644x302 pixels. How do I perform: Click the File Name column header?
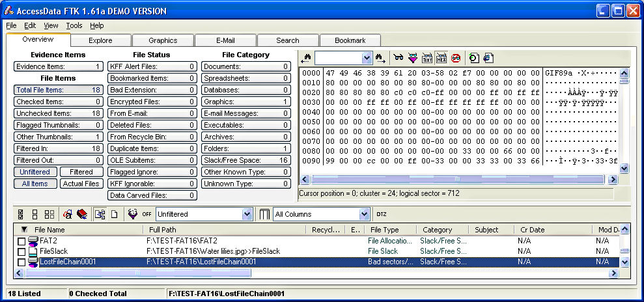point(49,230)
